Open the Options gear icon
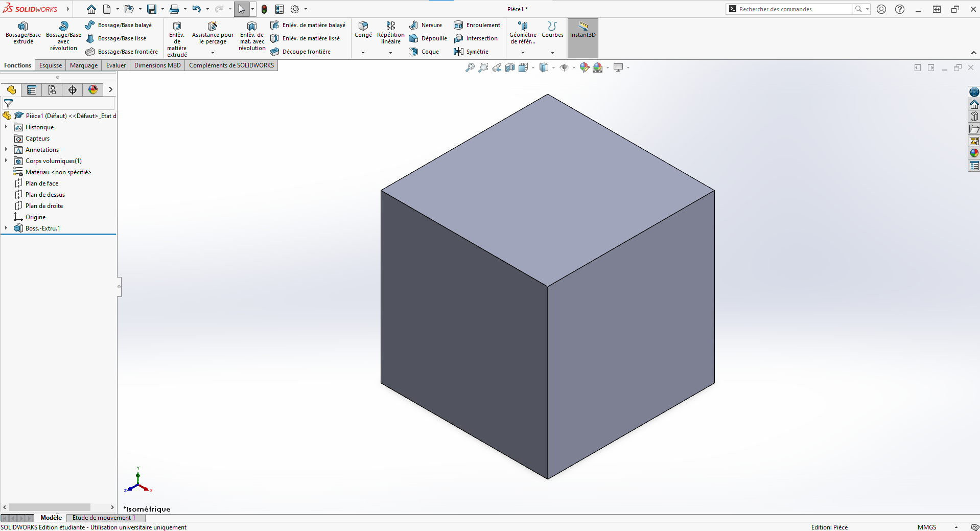The height and width of the screenshot is (531, 980). [295, 9]
